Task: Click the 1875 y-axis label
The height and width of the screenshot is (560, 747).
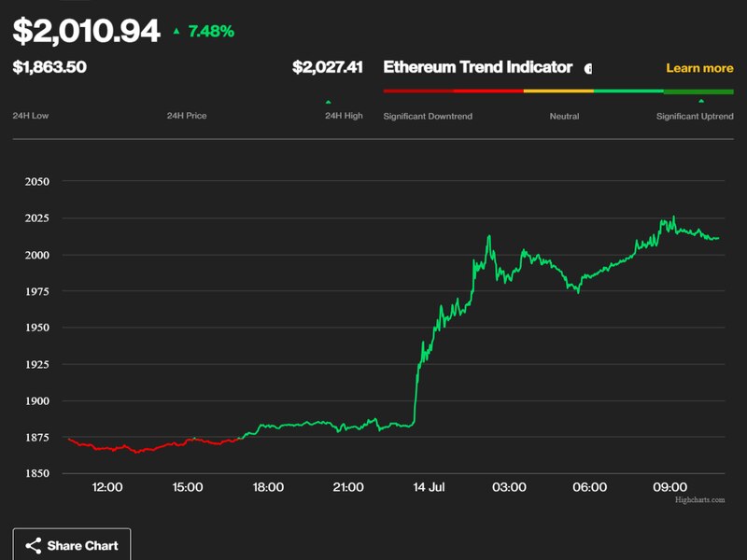Action: coord(37,437)
